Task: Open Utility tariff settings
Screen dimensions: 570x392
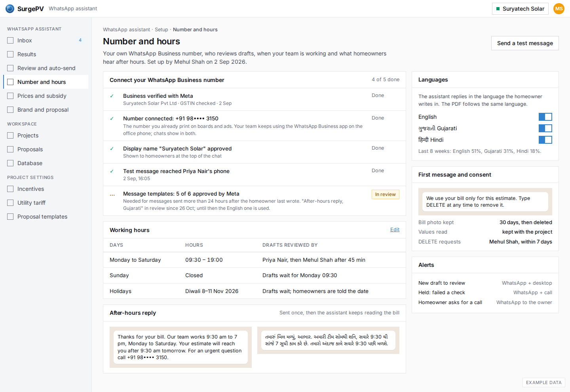Action: [46, 203]
